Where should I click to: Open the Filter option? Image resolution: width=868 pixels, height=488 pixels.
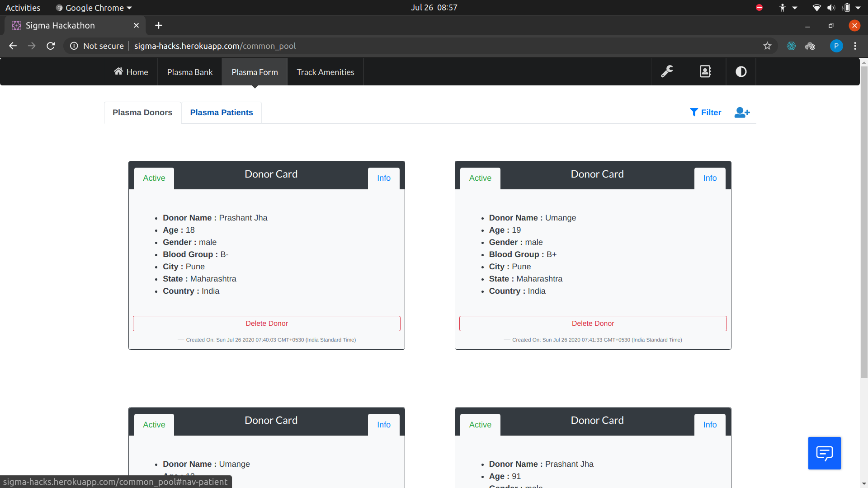[705, 113]
